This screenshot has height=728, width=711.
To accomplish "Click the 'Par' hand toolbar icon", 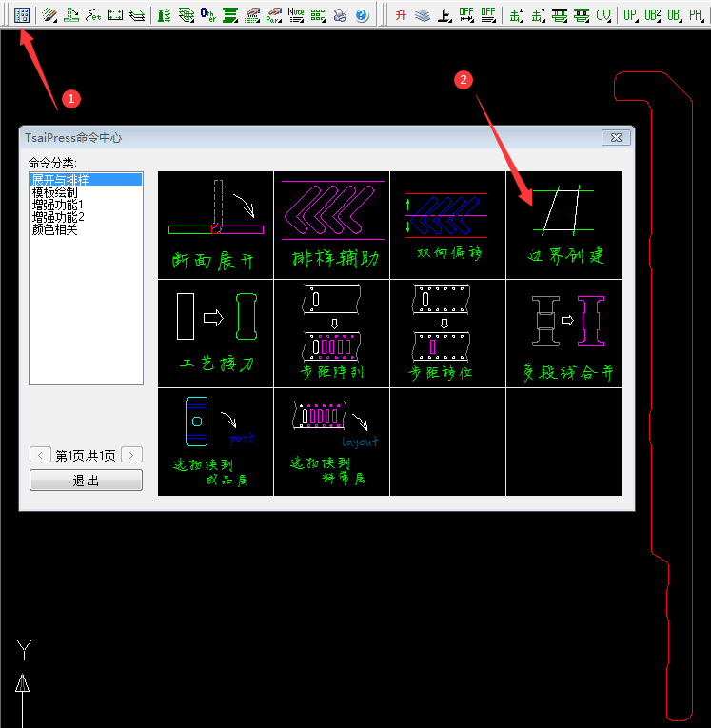I will (274, 15).
